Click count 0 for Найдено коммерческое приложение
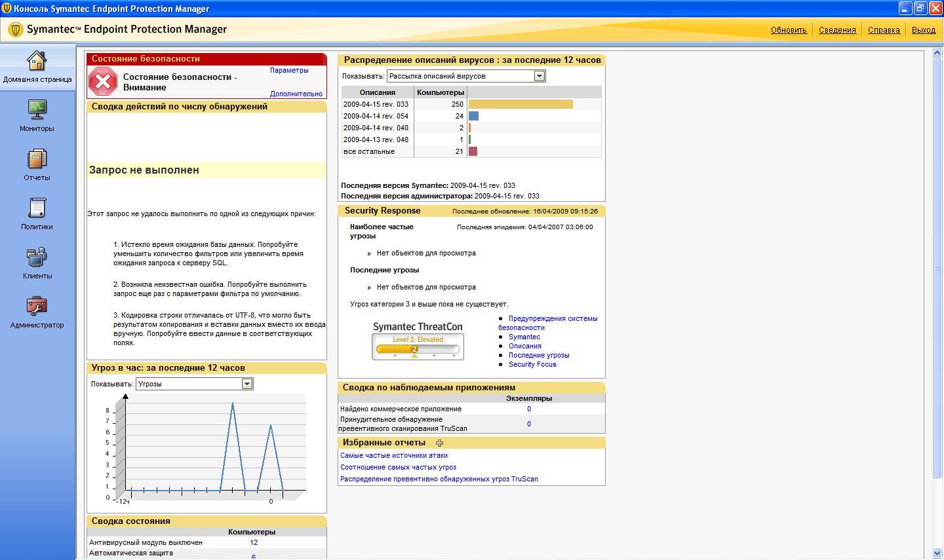 point(529,409)
